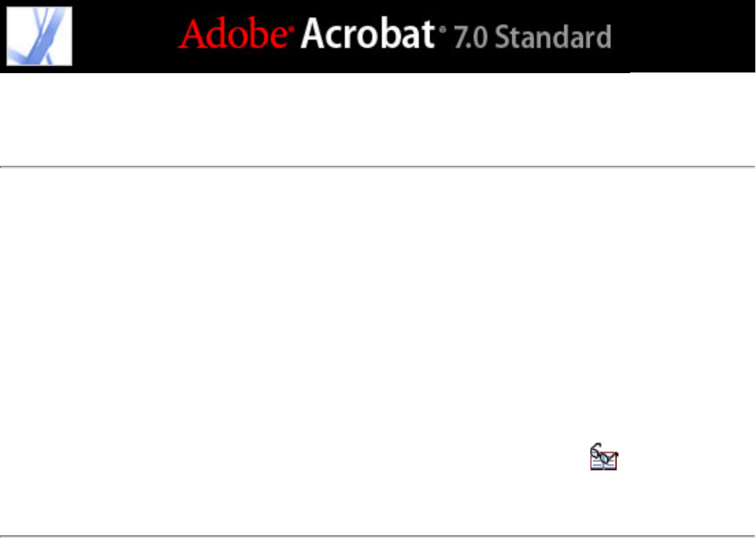Viewport: 756px width, 538px height.
Task: Click the registered mark after "Acrobat"
Action: (442, 29)
